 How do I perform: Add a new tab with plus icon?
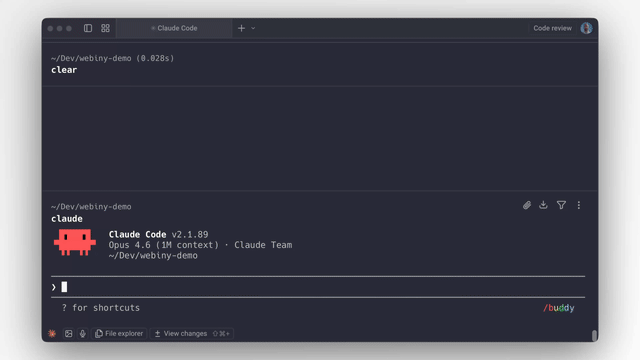point(241,28)
